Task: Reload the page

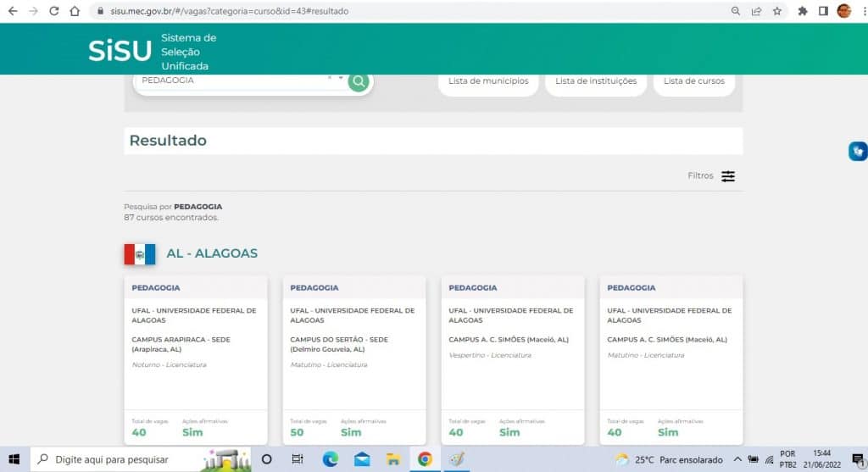Action: point(53,11)
